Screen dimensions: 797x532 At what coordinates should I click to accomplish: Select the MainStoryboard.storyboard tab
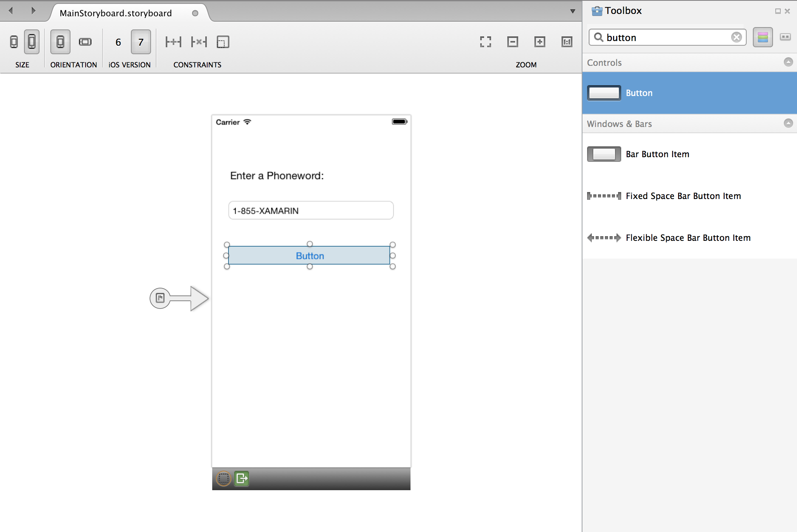click(x=116, y=13)
